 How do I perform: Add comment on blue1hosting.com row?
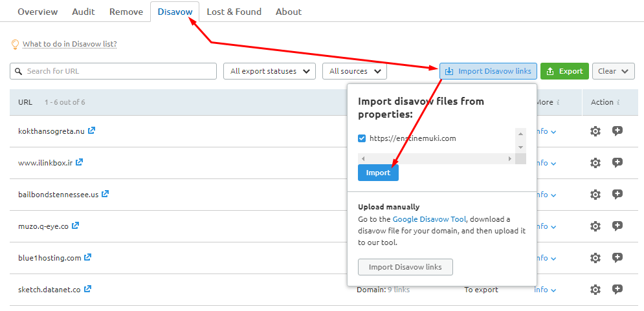click(x=617, y=258)
